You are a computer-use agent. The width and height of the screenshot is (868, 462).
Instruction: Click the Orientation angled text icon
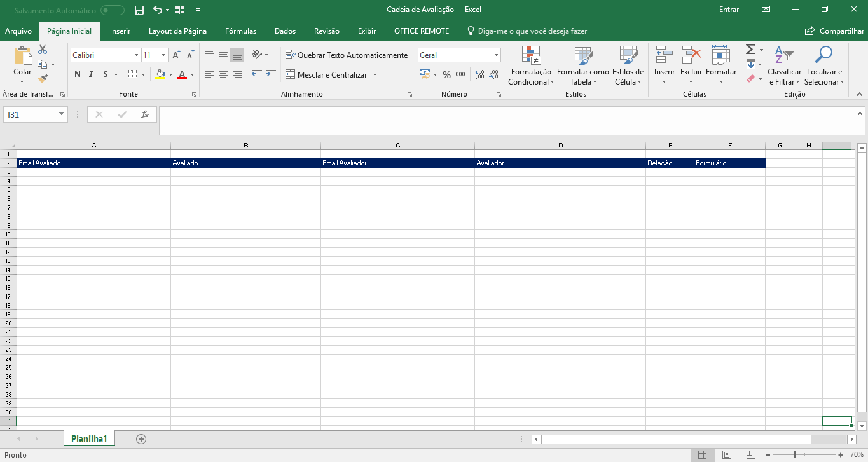point(256,55)
